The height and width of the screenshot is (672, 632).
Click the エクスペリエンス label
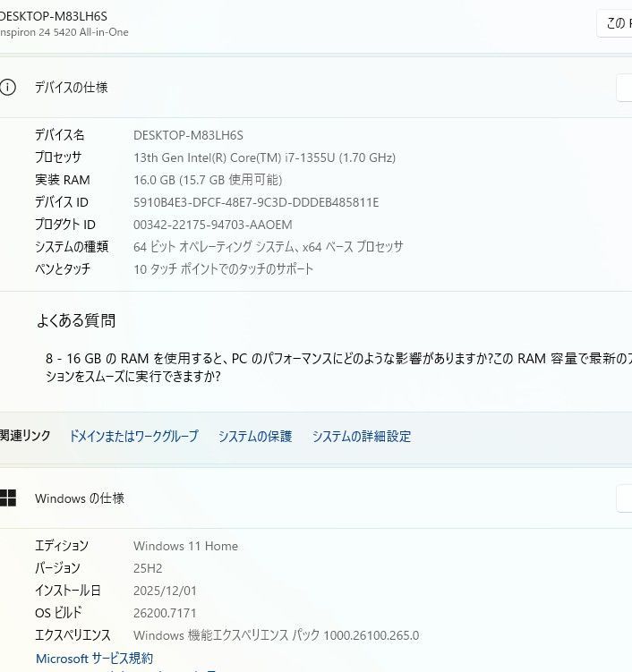(x=73, y=635)
